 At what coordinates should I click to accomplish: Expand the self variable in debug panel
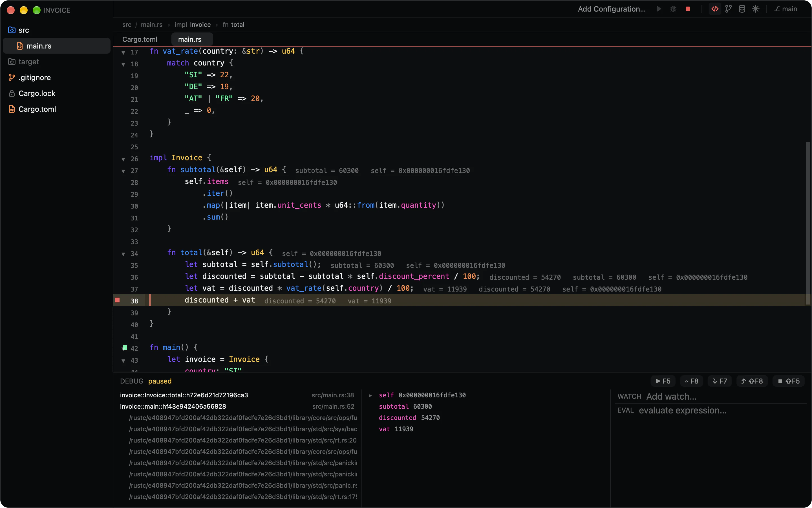[x=370, y=395]
